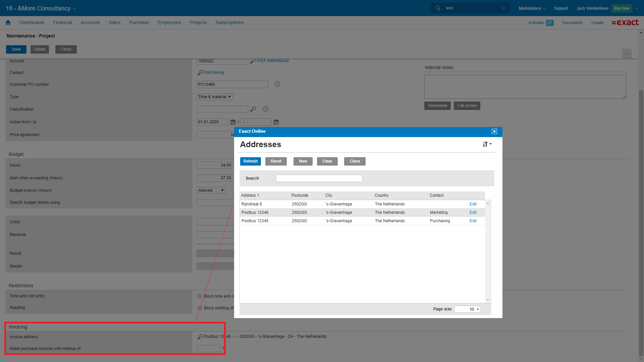Edit the Postbus 12345 address

[x=473, y=221]
